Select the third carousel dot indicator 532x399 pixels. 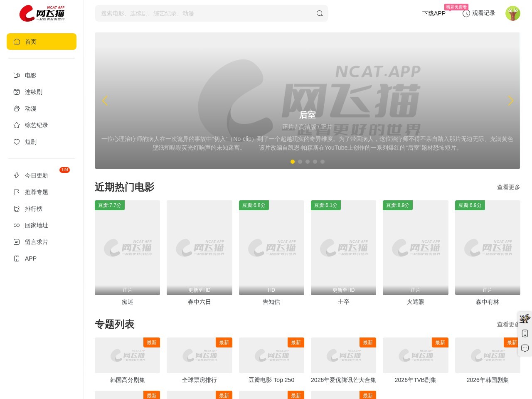308,162
